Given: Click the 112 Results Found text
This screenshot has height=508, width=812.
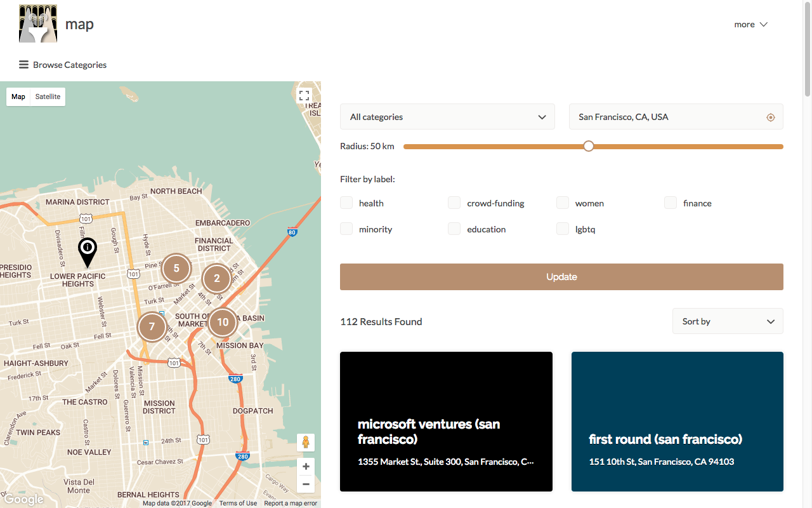Looking at the screenshot, I should click(x=381, y=322).
